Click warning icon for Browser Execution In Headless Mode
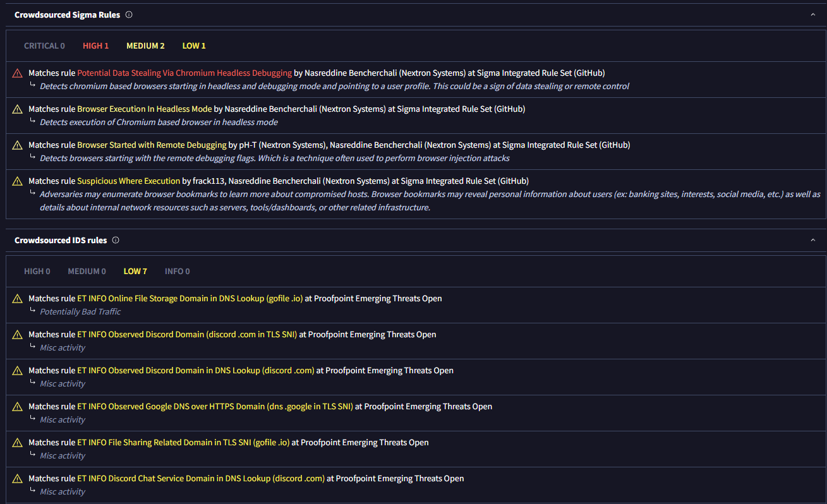 click(18, 109)
